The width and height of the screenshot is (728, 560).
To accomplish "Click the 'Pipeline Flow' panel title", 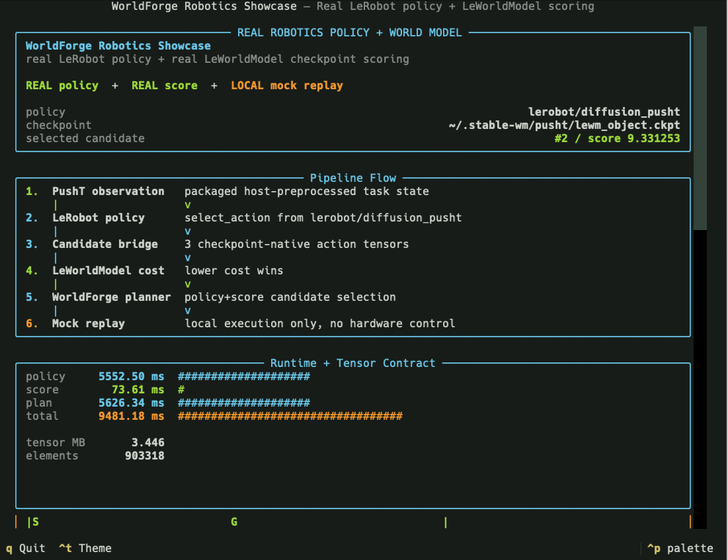I will (x=353, y=178).
